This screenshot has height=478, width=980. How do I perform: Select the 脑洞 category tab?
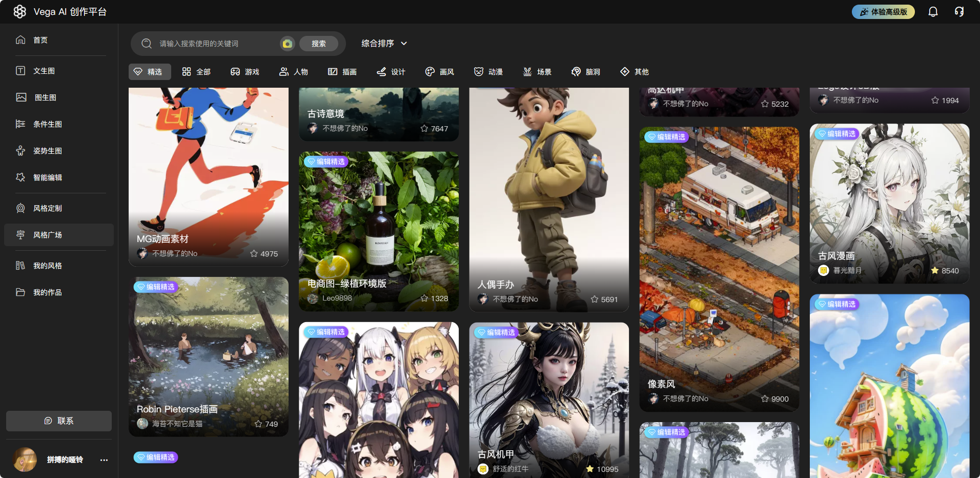[x=586, y=72]
